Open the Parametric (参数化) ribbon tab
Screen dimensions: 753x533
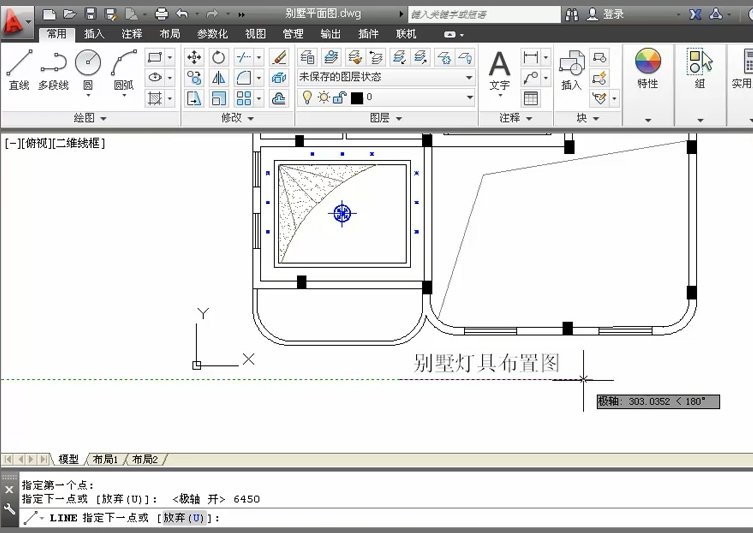point(212,34)
